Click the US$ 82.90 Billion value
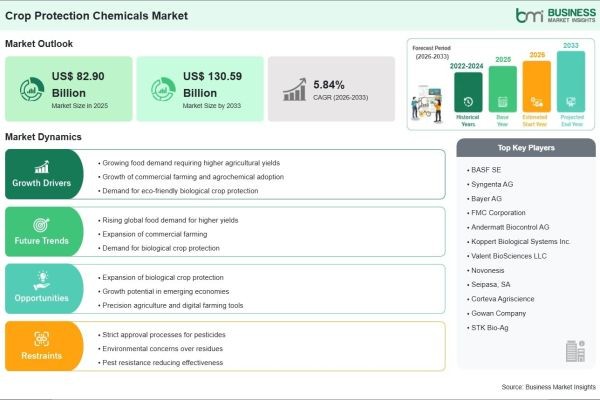Screen dimensions: 600x400 tap(78, 85)
